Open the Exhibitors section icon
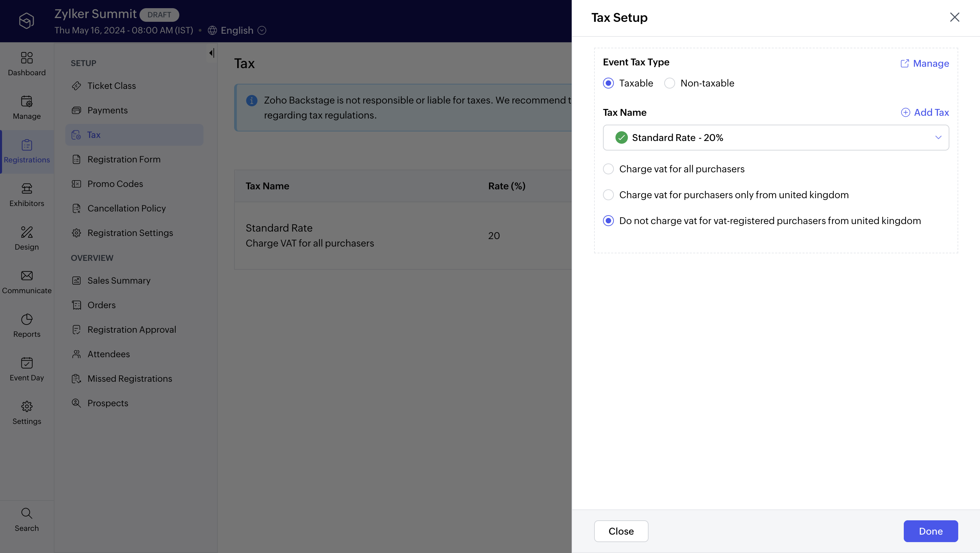 (27, 189)
